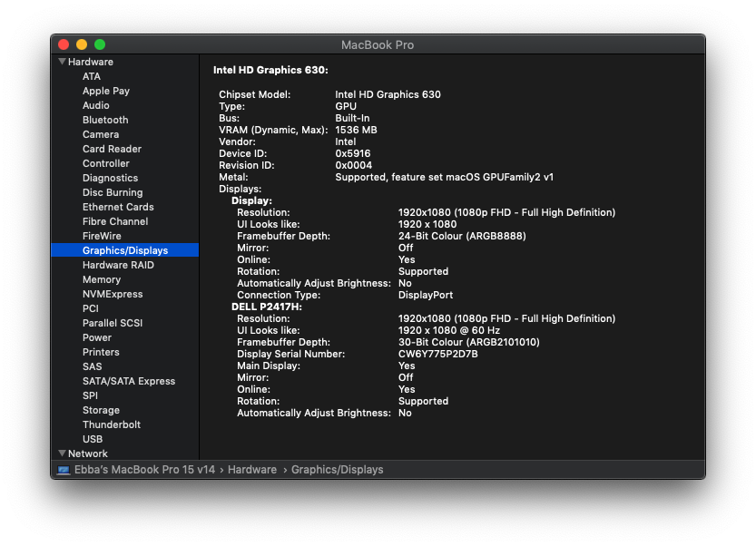Click the Chipset Model value text

[x=388, y=94]
